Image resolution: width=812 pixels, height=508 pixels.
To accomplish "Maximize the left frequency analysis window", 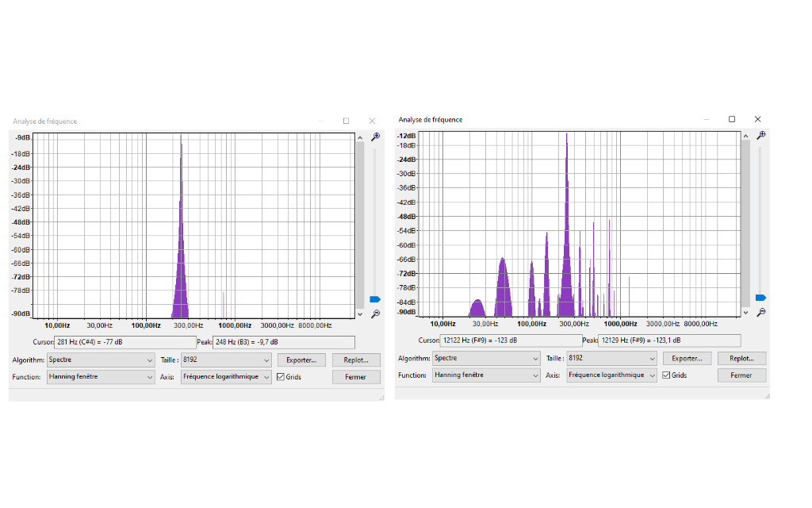I will pyautogui.click(x=346, y=121).
